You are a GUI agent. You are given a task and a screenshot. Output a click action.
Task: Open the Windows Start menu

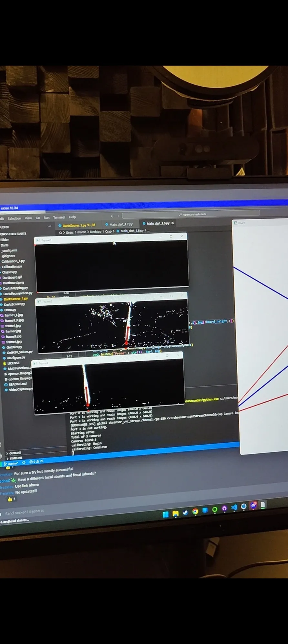tap(166, 514)
